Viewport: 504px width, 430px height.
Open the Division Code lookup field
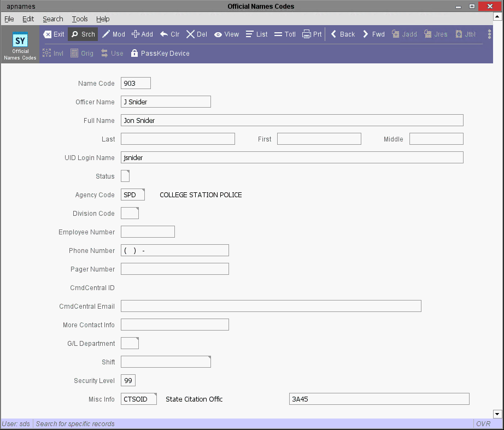pyautogui.click(x=130, y=214)
